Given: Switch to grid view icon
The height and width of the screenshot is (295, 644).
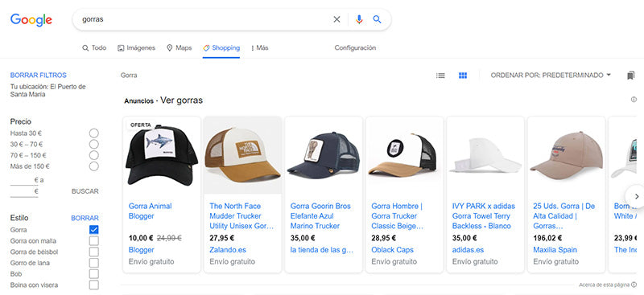Looking at the screenshot, I should [x=463, y=76].
